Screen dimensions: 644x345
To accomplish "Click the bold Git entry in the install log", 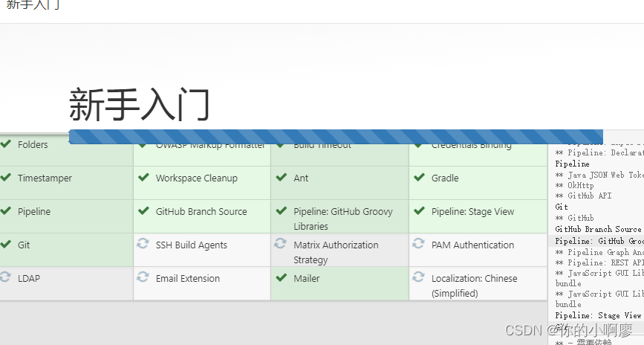I will 562,207.
